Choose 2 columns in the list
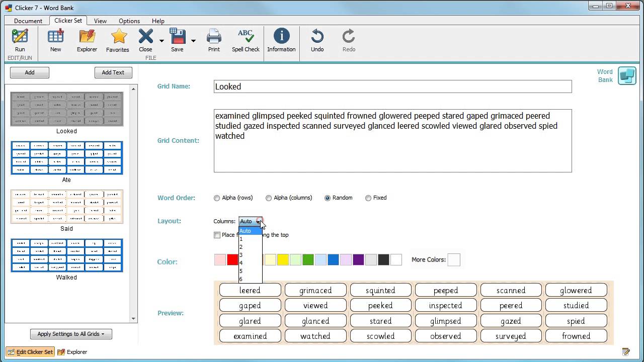The image size is (644, 362). pyautogui.click(x=250, y=247)
